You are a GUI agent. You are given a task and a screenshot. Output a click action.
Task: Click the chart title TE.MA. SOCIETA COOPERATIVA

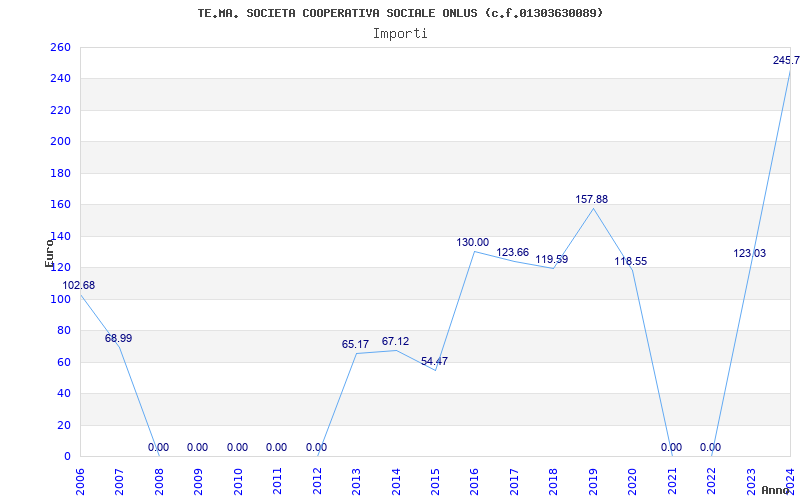400,13
